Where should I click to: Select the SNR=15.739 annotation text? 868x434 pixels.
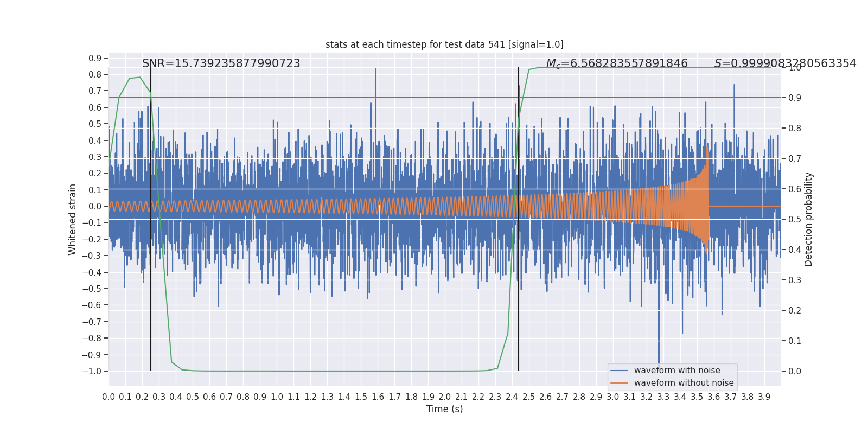point(221,63)
